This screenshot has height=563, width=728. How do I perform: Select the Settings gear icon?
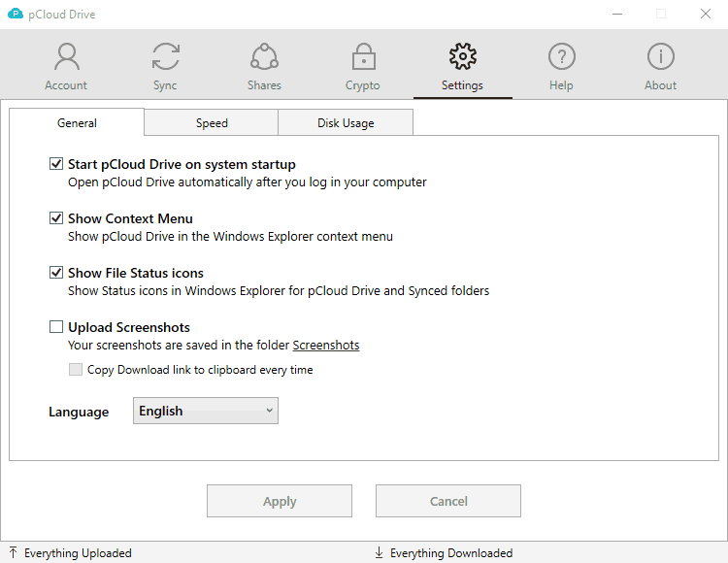pyautogui.click(x=463, y=56)
